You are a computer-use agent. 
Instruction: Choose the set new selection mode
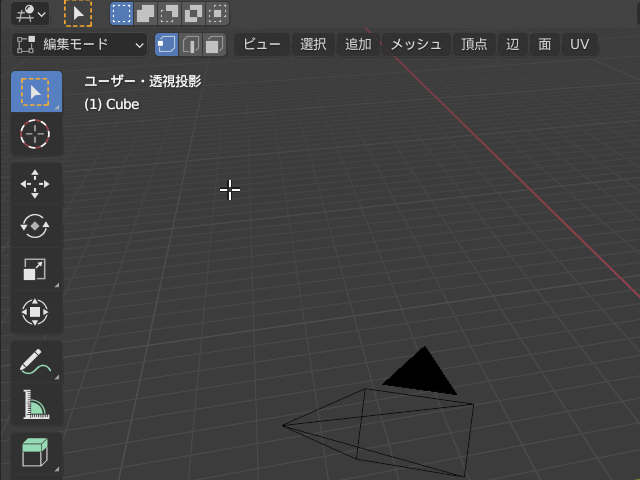[x=122, y=14]
